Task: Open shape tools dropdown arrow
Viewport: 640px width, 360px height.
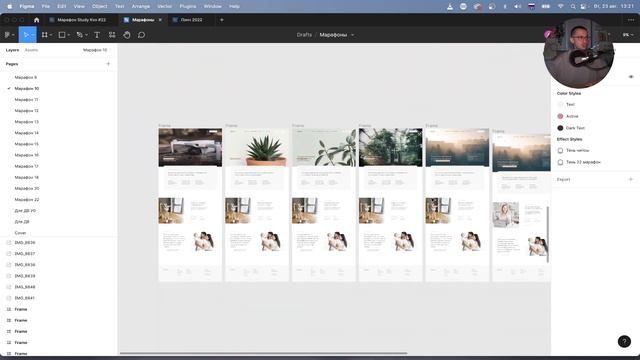Action: pos(68,35)
